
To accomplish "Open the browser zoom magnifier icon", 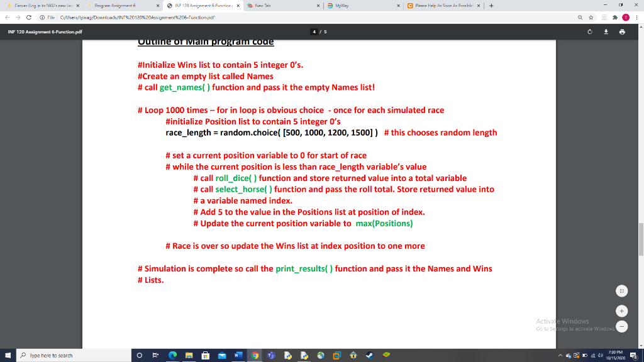I will (x=580, y=17).
